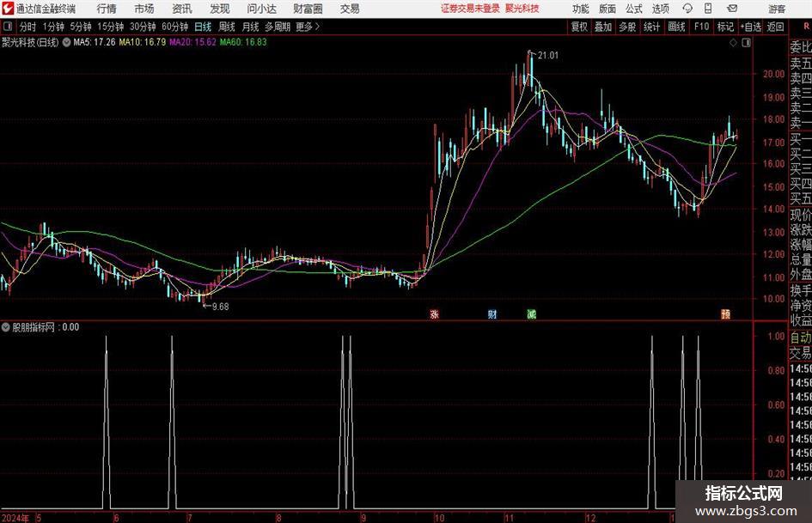Switch to 5分钟 period tab
812x523 pixels.
[80, 27]
